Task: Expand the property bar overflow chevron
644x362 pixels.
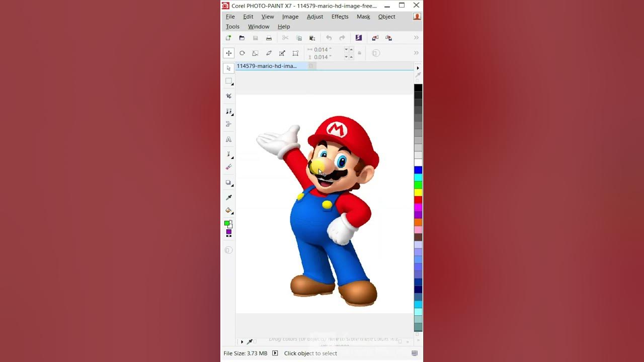Action: click(416, 53)
